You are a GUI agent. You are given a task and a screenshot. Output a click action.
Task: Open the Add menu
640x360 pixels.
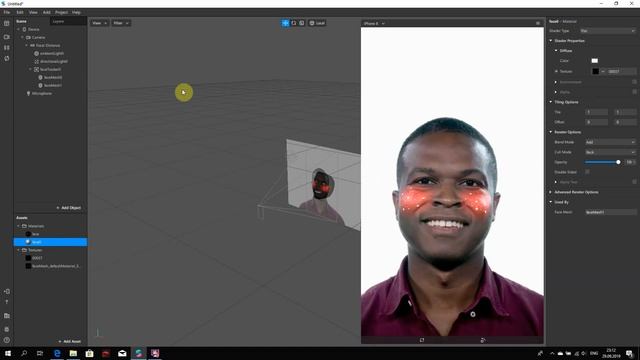pyautogui.click(x=47, y=12)
